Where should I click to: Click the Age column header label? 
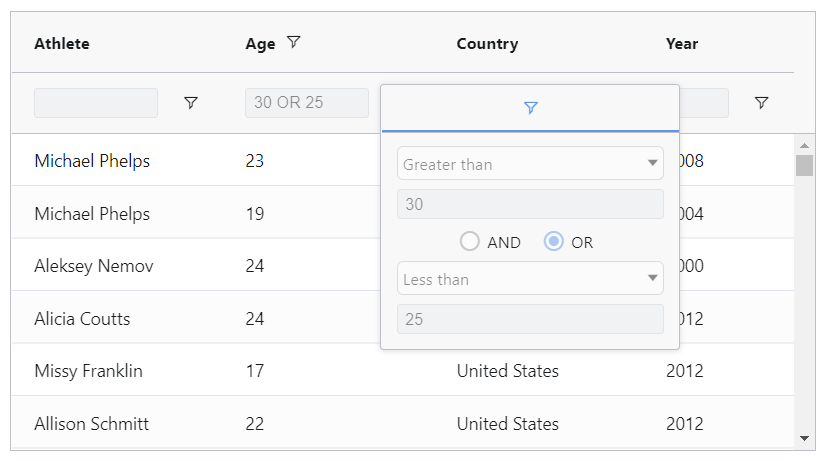[x=260, y=44]
